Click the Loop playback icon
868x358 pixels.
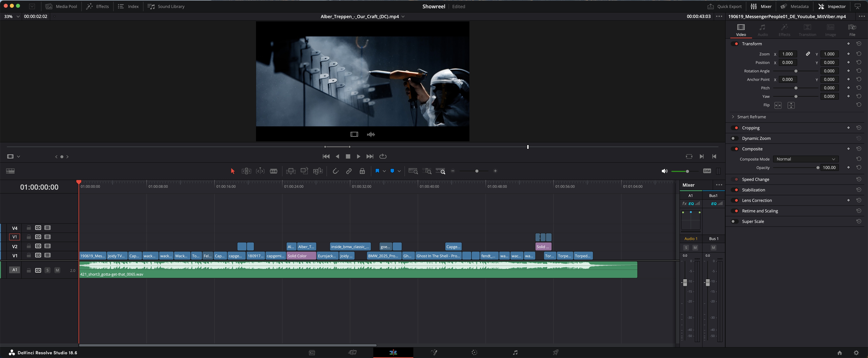click(x=383, y=157)
